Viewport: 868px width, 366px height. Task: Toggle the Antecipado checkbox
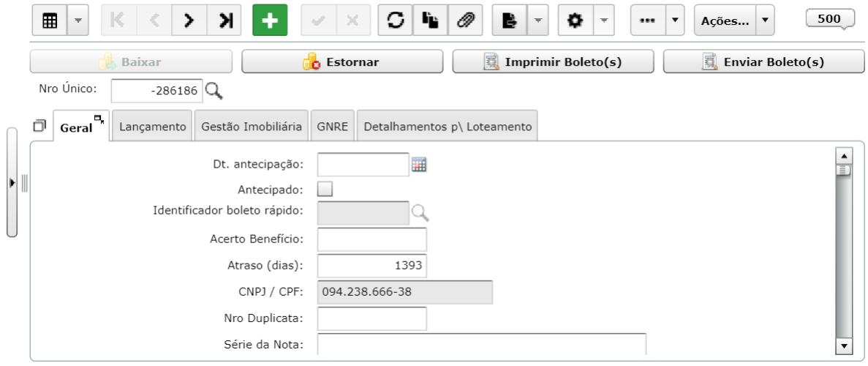(x=325, y=190)
